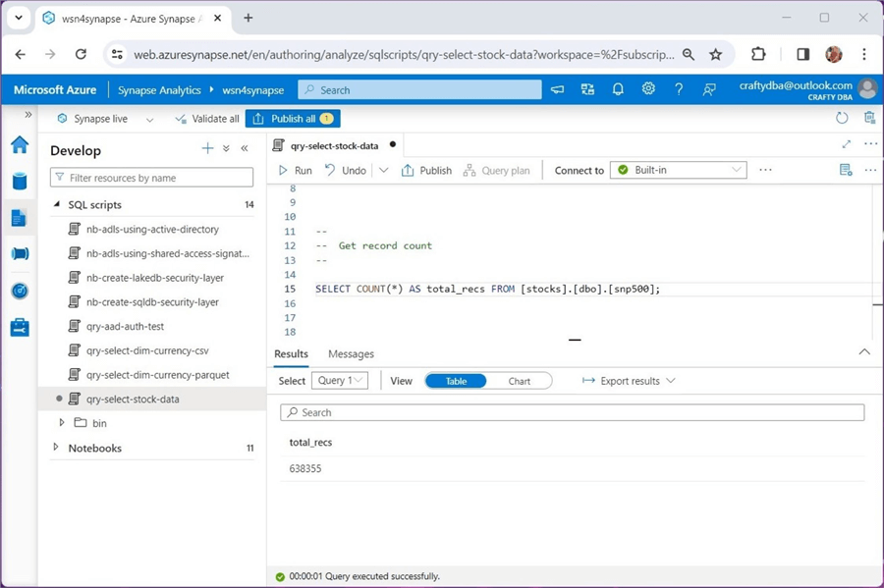Open the Query 1 select dropdown

[x=340, y=380]
